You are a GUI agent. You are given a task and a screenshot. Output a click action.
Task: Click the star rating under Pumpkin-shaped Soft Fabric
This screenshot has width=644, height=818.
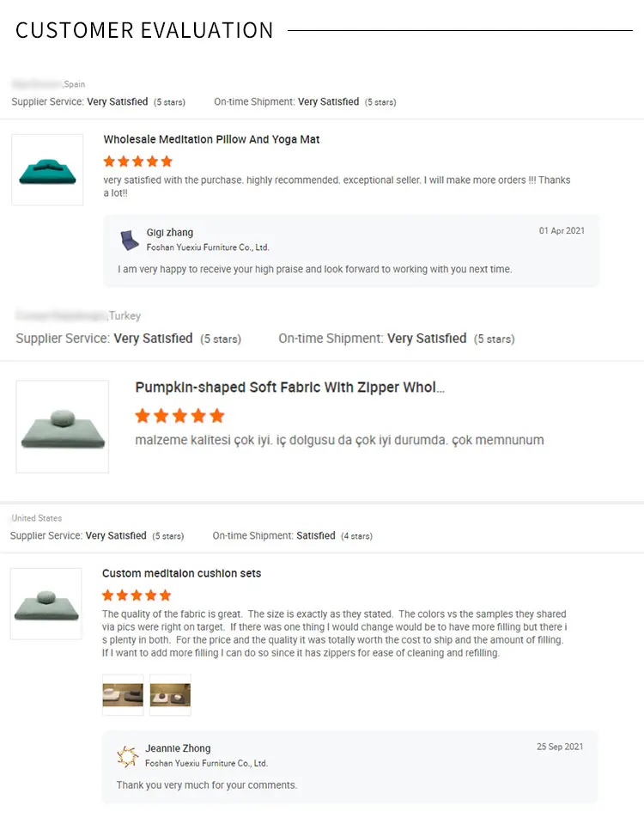pos(179,416)
